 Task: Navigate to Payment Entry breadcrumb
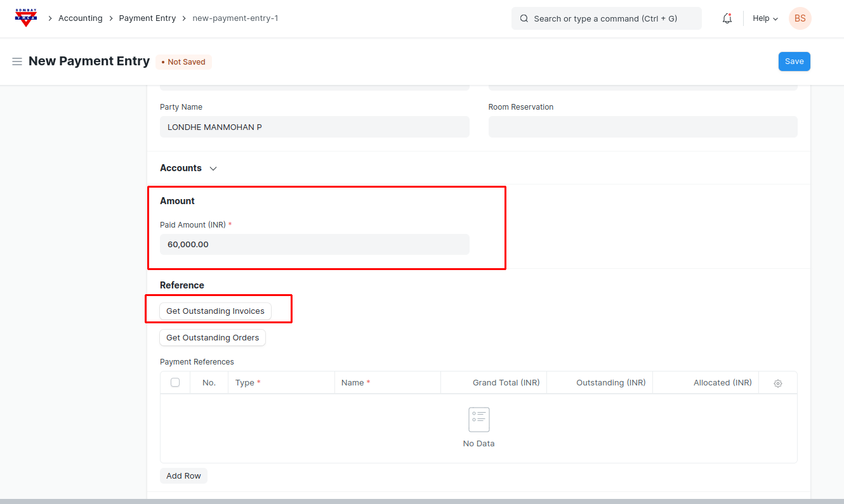[147, 18]
